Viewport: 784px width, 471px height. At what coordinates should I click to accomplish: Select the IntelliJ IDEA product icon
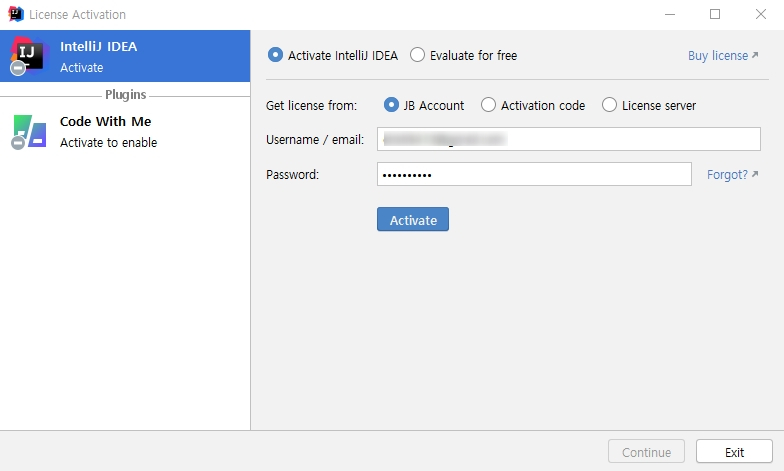coord(29,55)
